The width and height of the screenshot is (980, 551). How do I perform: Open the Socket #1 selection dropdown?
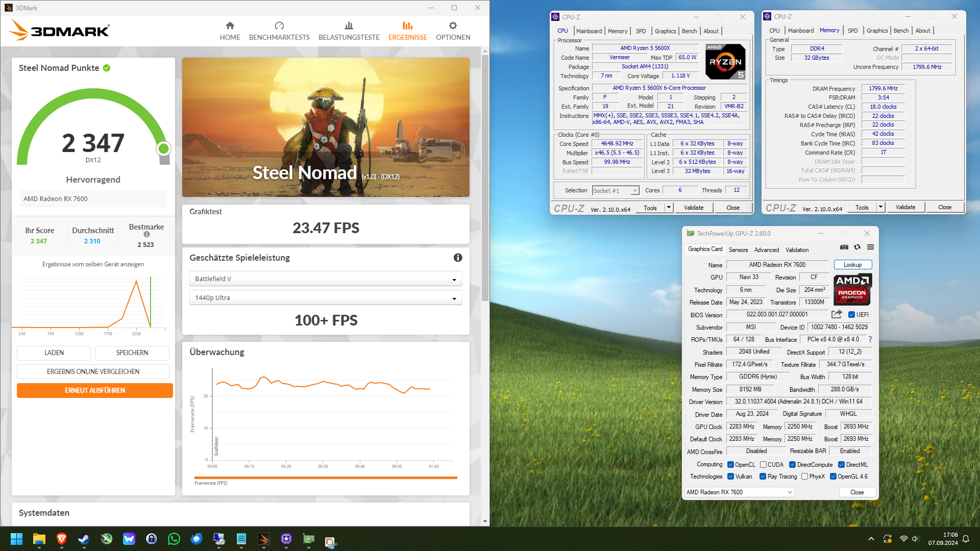tap(616, 190)
